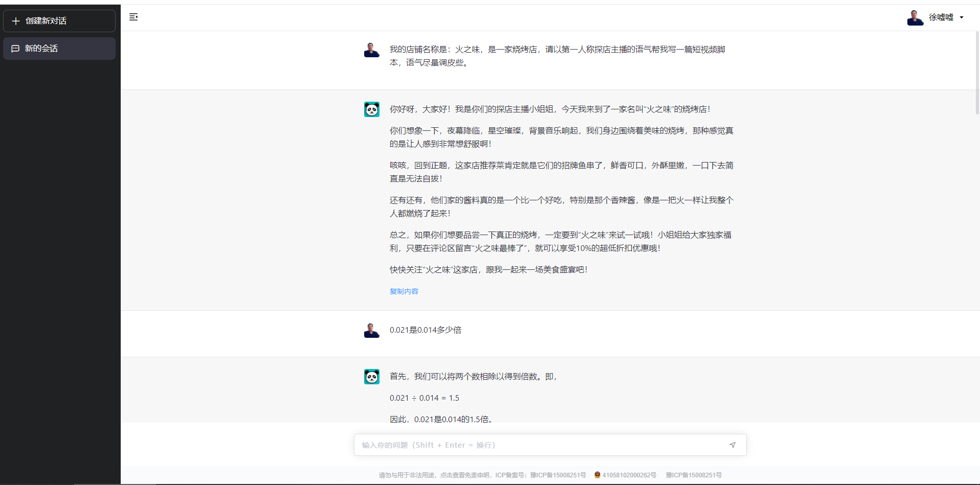This screenshot has width=980, height=485.
Task: Send message with paper plane icon
Action: tap(732, 445)
